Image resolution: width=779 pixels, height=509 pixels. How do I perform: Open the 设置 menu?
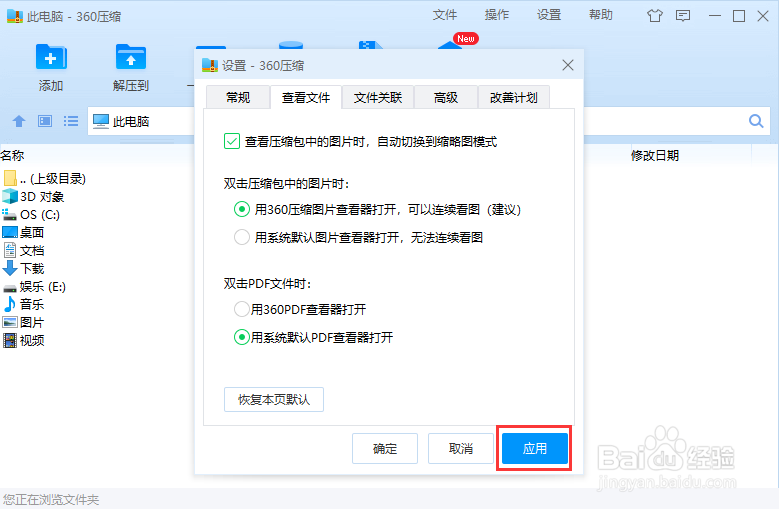(549, 15)
